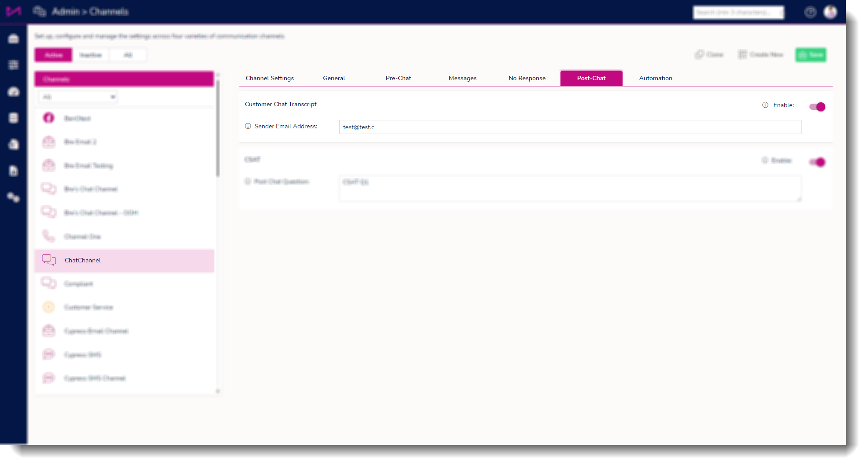Screen dimensions: 868x467
Task: Toggle Customer Chat Transcript Enable switch
Action: point(817,107)
